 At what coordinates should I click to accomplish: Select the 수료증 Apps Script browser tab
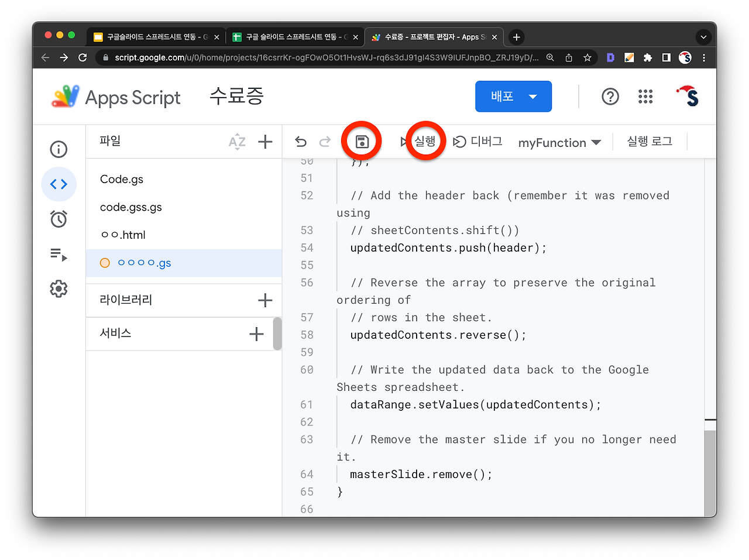click(x=434, y=37)
